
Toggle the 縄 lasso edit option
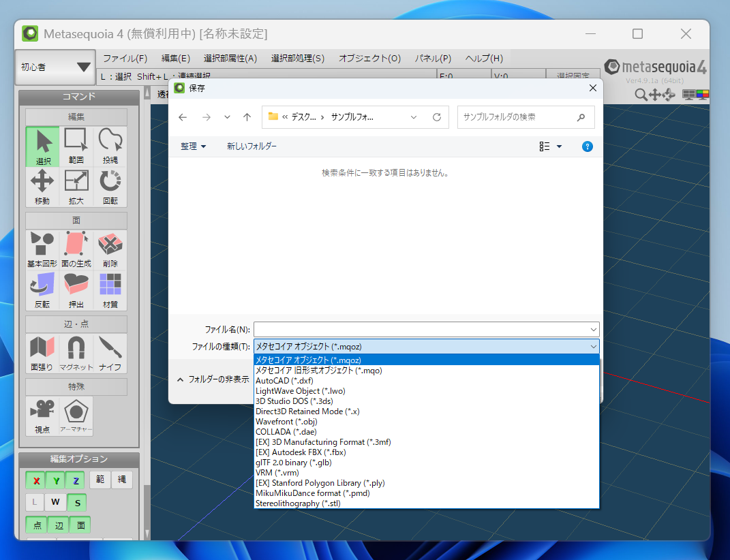pyautogui.click(x=122, y=480)
